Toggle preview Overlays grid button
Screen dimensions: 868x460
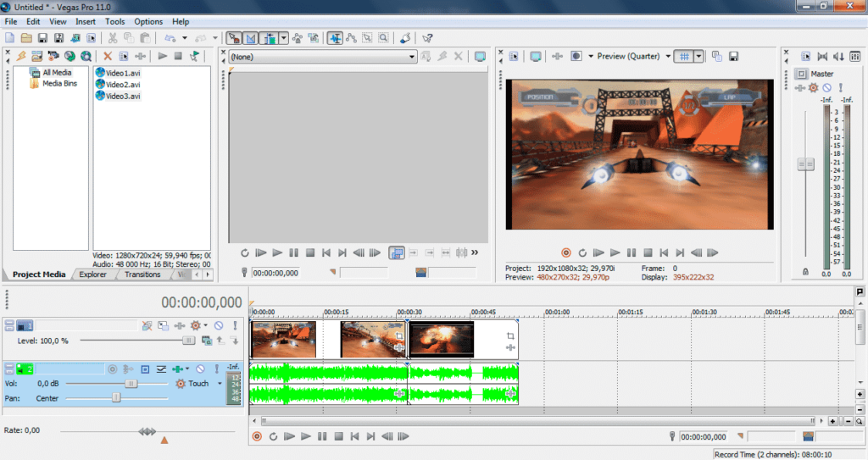pyautogui.click(x=684, y=57)
